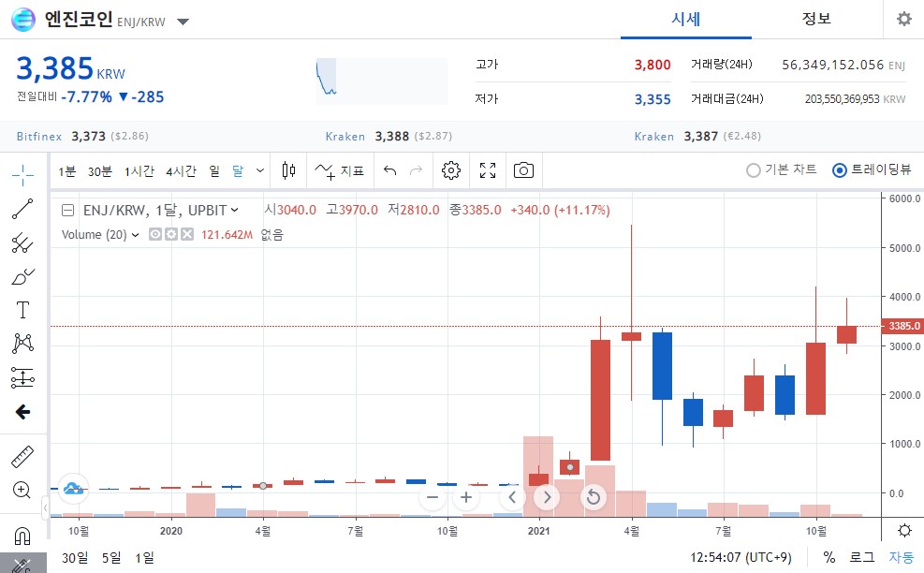Image resolution: width=924 pixels, height=573 pixels.
Task: Redo the chart action
Action: point(416,171)
